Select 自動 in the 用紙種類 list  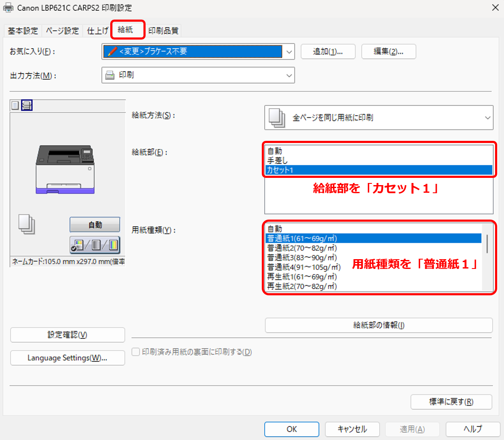coord(373,229)
